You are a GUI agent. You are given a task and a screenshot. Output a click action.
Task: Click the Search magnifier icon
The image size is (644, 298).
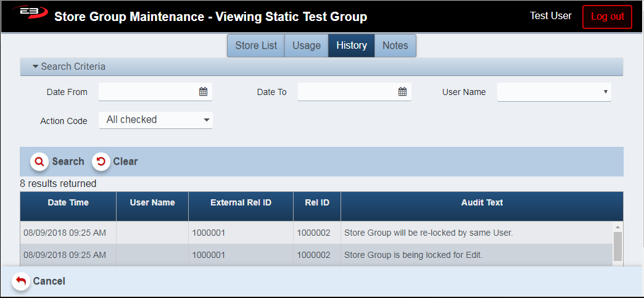pos(39,162)
